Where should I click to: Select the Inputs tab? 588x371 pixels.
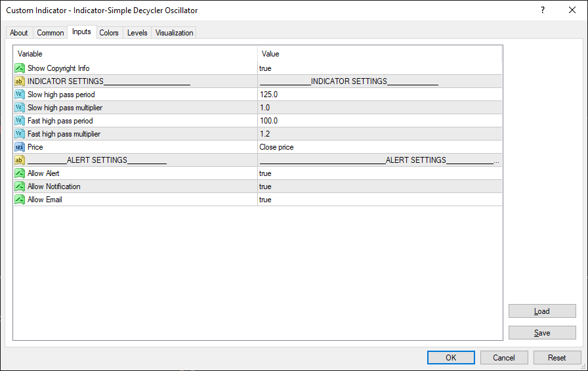[x=82, y=32]
